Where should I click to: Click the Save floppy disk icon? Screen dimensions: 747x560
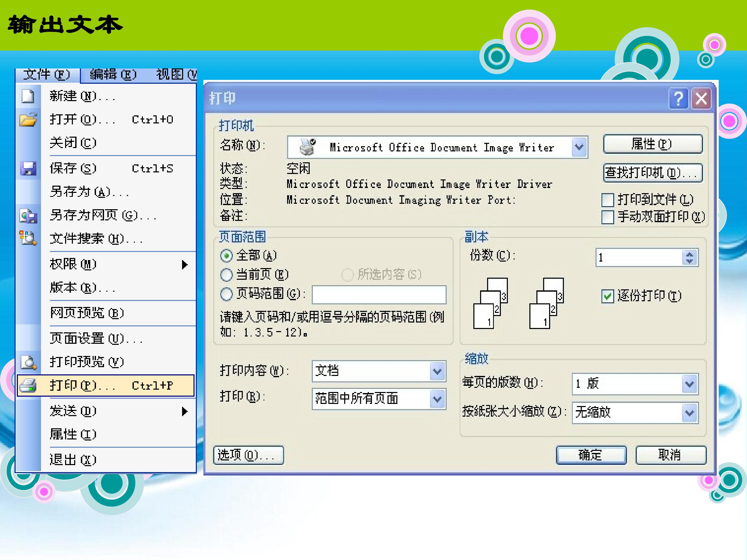click(28, 169)
